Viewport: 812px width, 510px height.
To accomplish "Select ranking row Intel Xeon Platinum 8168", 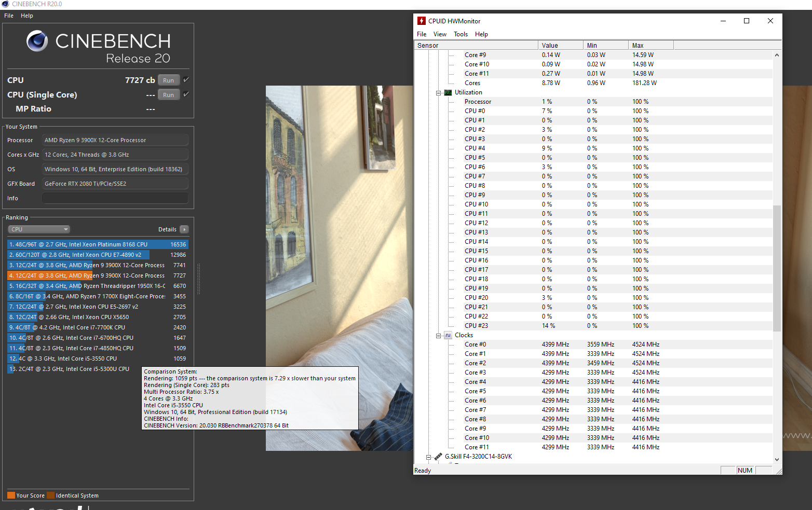I will tap(98, 244).
